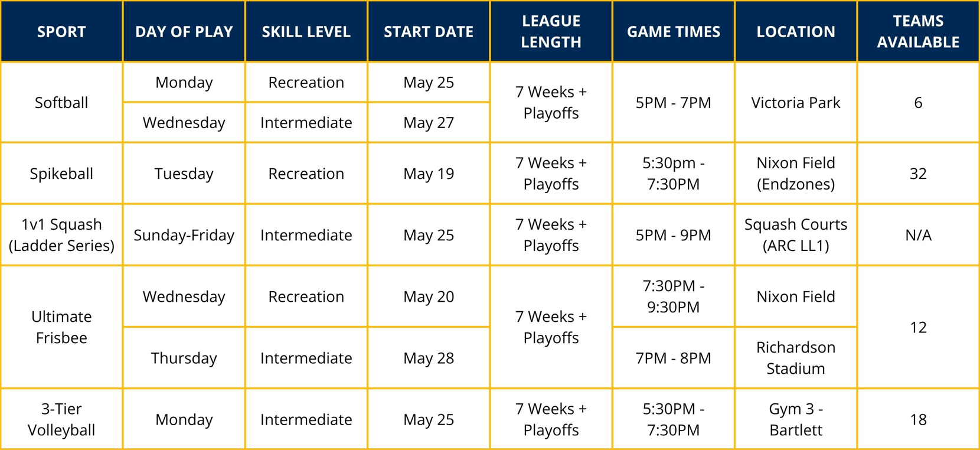Image resolution: width=980 pixels, height=450 pixels.
Task: Click the Victoria Park location cell
Action: [x=796, y=102]
